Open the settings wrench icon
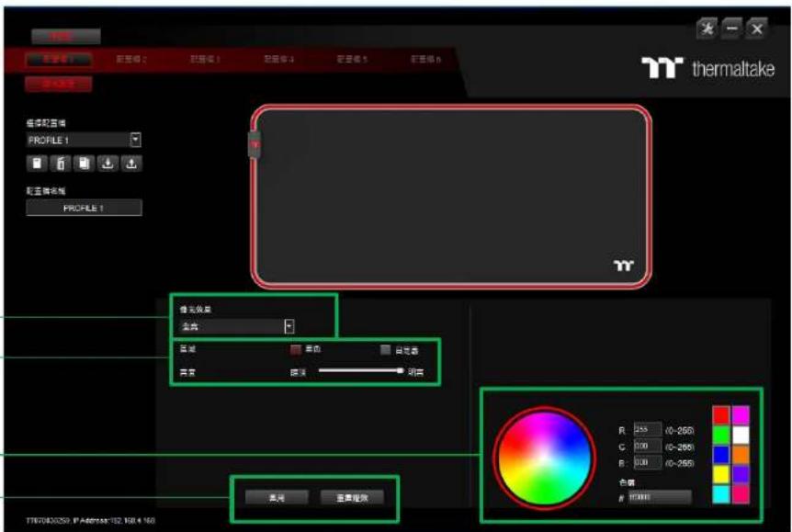 707,28
